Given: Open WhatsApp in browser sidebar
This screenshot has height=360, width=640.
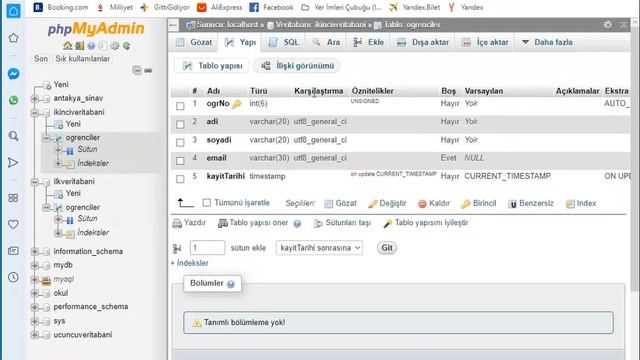Looking at the screenshot, I should [13, 100].
